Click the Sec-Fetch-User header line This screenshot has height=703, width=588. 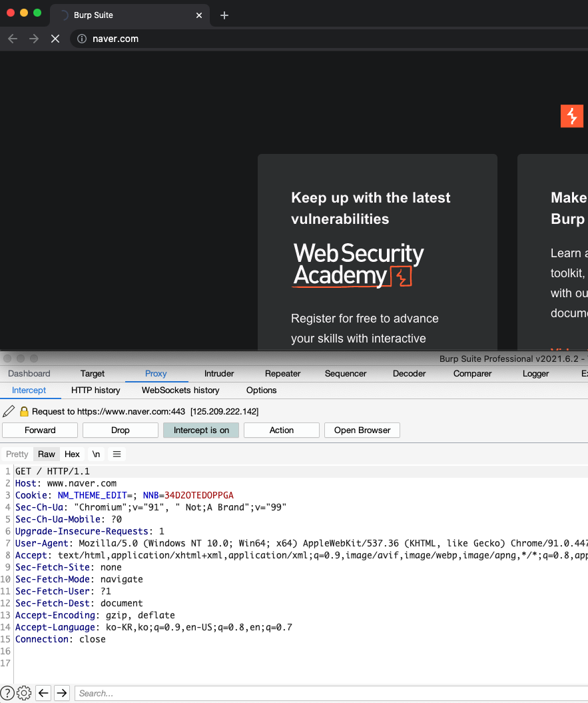(x=63, y=591)
